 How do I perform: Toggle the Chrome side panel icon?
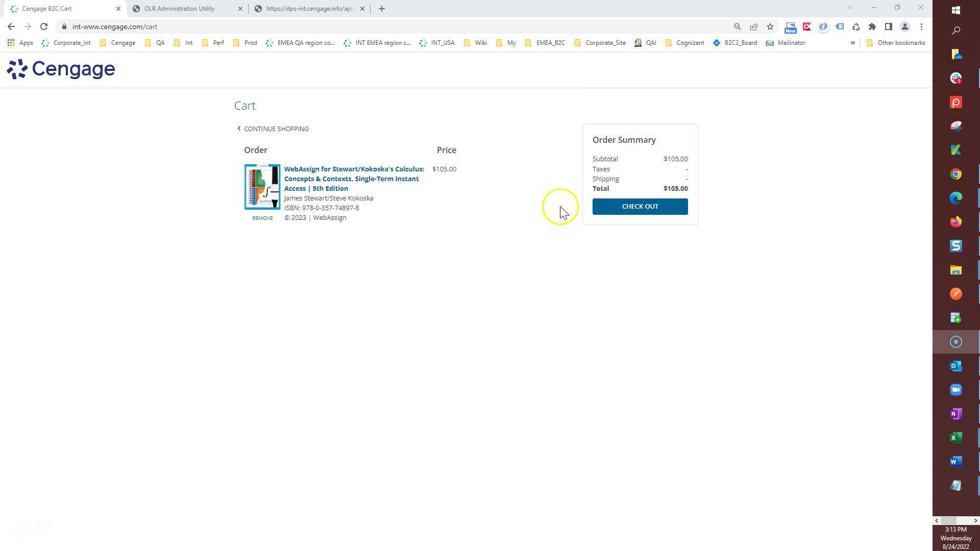point(889,27)
